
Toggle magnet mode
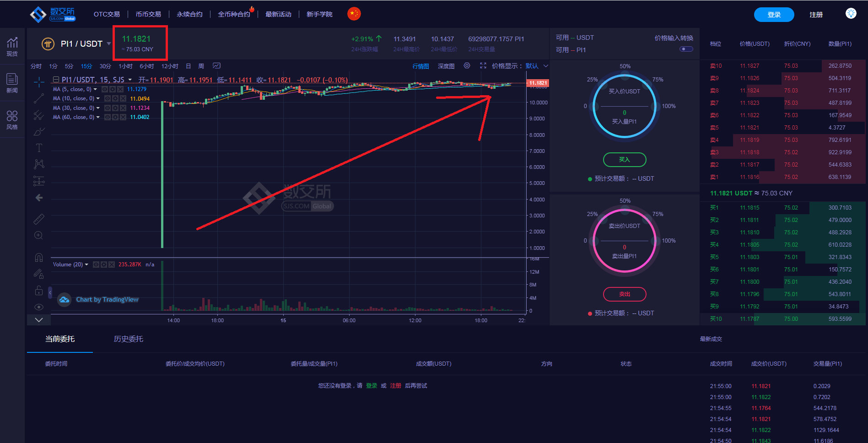tap(39, 258)
